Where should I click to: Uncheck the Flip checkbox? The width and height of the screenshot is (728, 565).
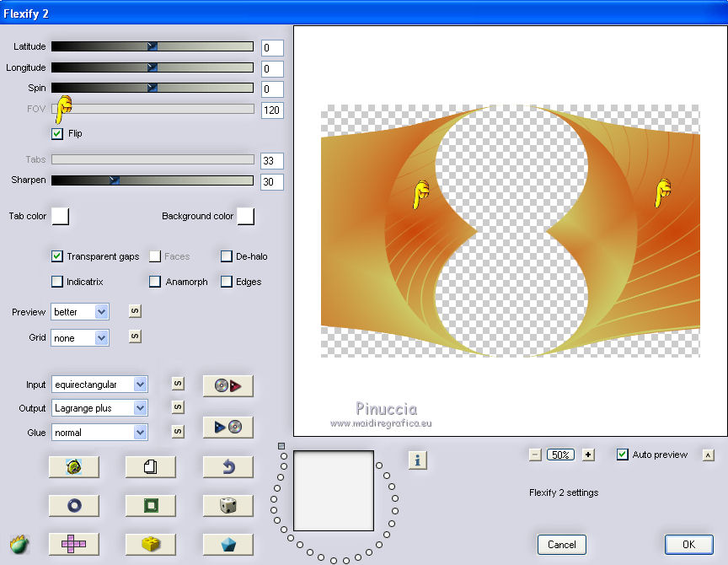point(57,133)
